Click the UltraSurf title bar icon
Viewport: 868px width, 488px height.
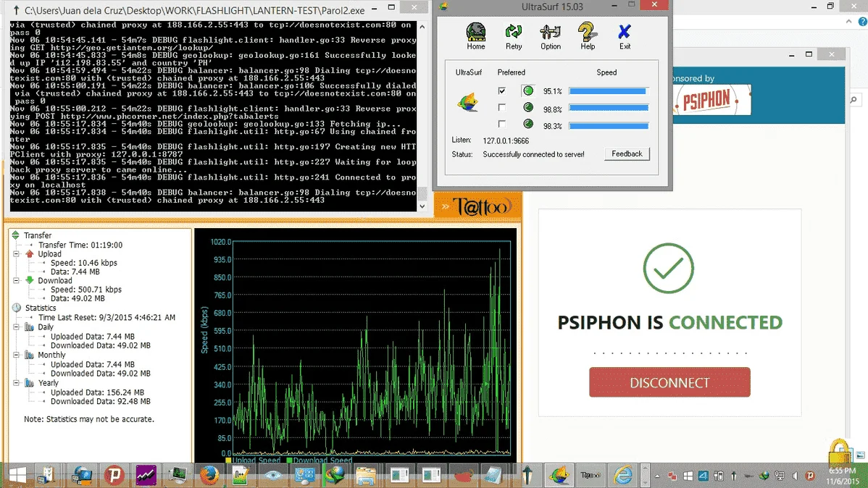tap(443, 7)
